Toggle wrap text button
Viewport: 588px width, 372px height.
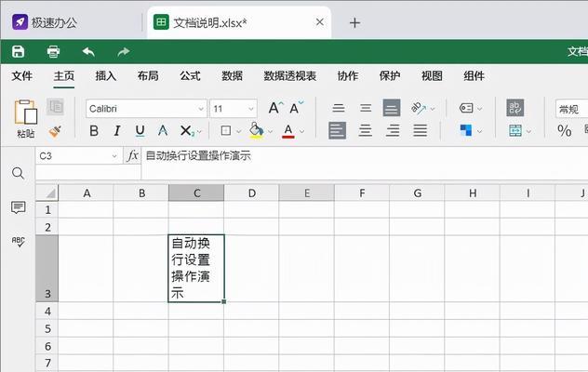[x=515, y=108]
